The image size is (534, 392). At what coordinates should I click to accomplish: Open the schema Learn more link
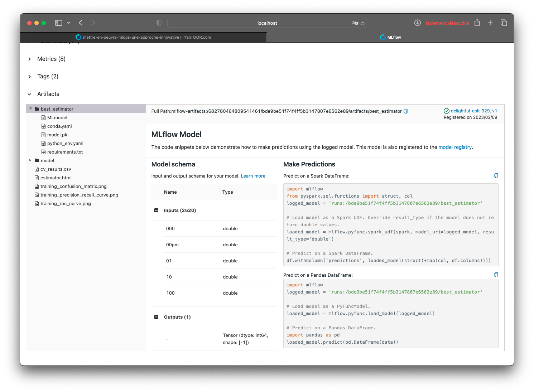tap(253, 176)
